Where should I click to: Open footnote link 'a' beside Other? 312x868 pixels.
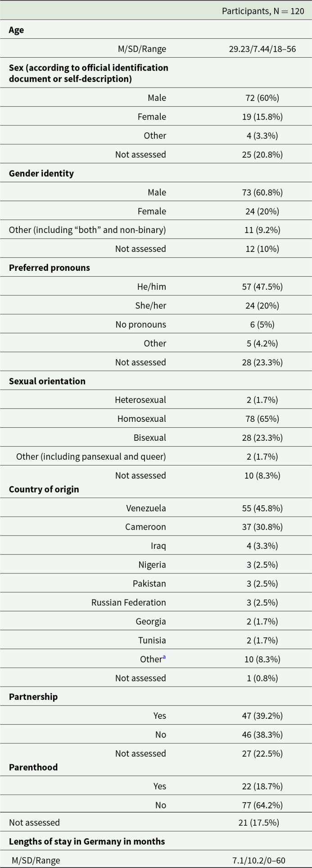(164, 658)
